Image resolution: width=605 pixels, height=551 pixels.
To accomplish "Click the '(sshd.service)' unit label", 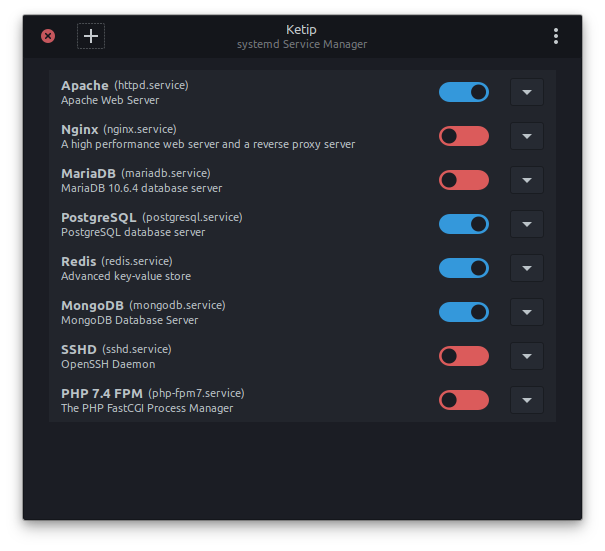I will coord(137,349).
